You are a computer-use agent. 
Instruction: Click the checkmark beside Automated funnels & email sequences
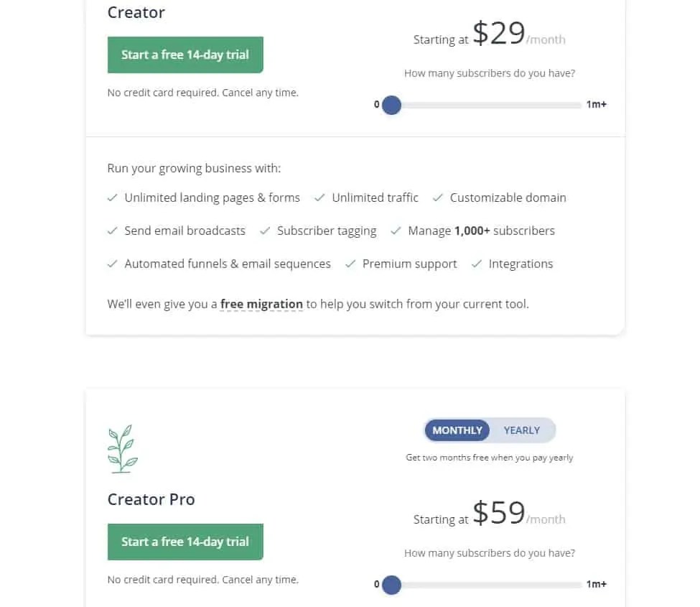click(x=113, y=264)
